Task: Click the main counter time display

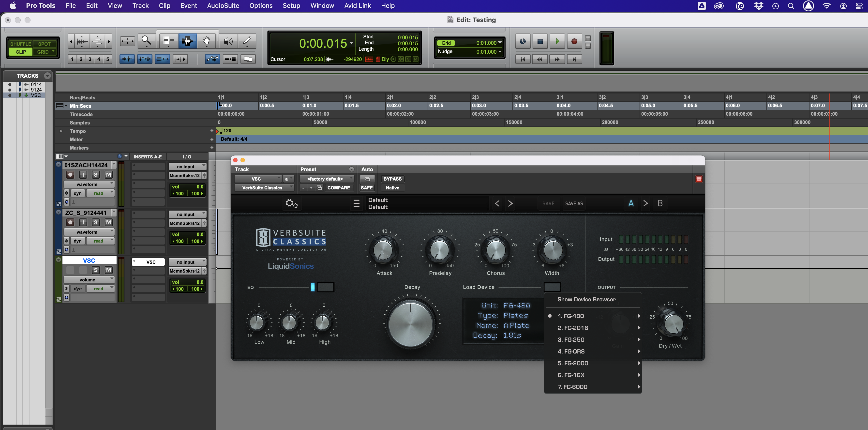Action: point(323,43)
